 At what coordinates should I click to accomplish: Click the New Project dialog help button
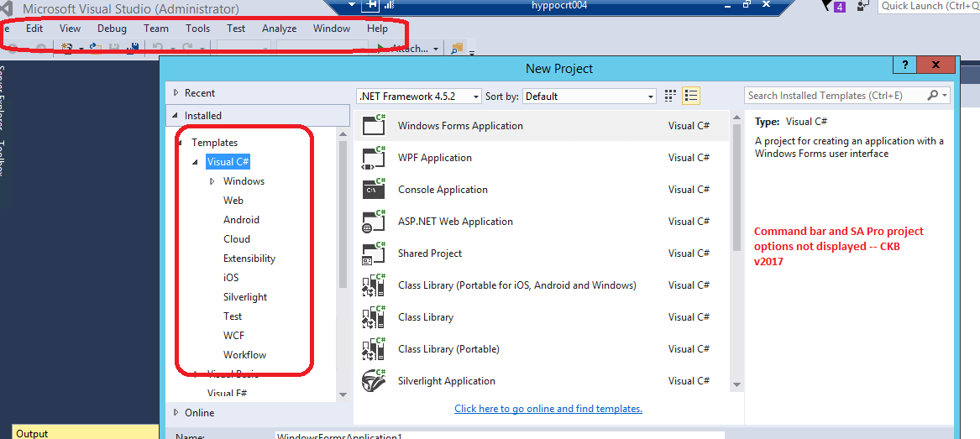tap(904, 65)
